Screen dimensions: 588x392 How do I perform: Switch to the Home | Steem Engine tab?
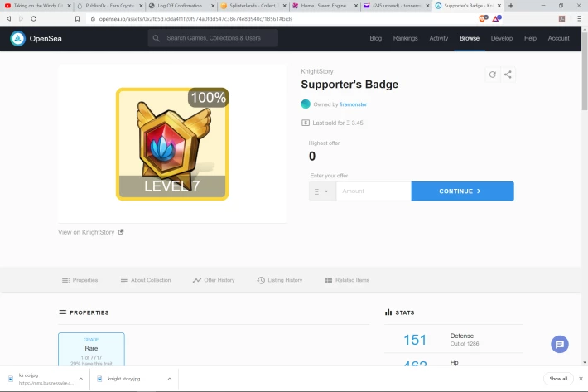324,6
